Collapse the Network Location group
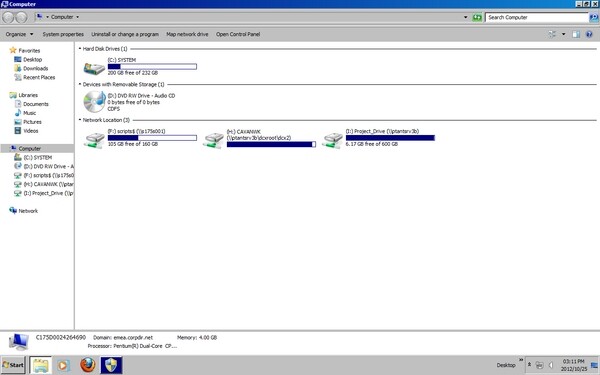Screen dimensions: 600x375 pos(80,120)
